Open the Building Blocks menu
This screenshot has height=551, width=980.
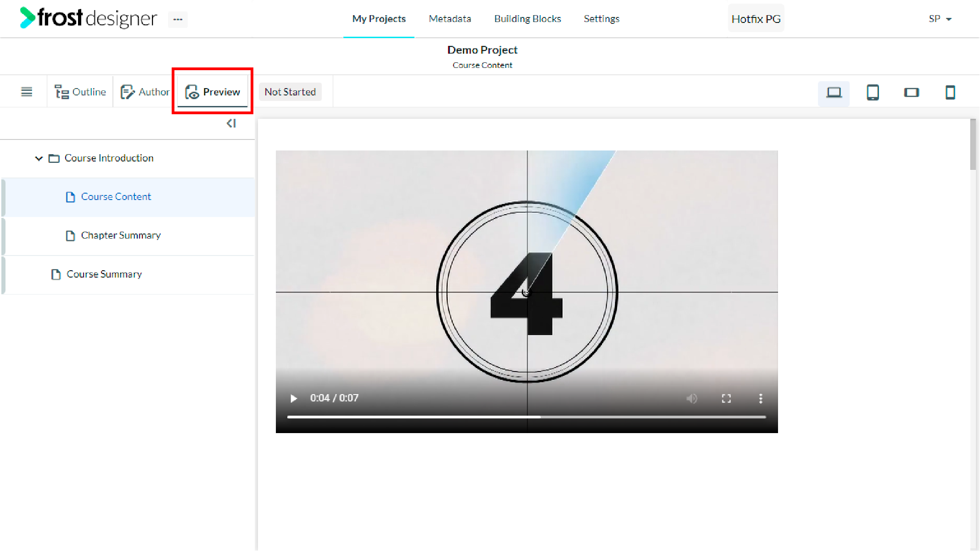(x=527, y=19)
